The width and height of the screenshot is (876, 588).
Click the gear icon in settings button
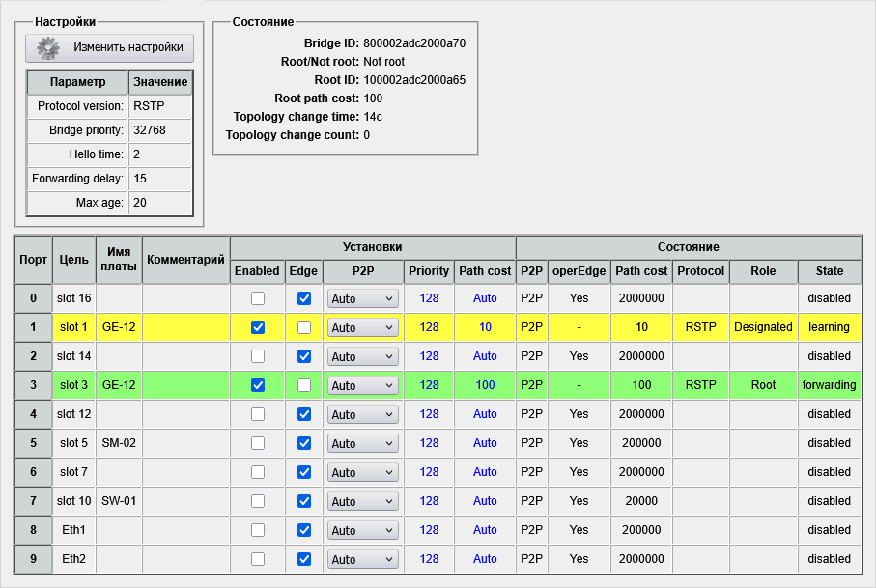(49, 47)
